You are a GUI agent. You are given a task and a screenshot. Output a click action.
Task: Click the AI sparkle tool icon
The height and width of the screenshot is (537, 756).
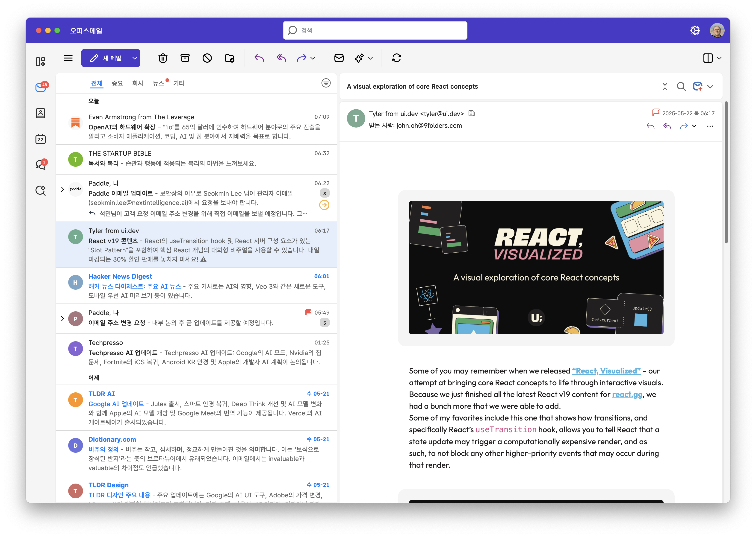click(359, 58)
